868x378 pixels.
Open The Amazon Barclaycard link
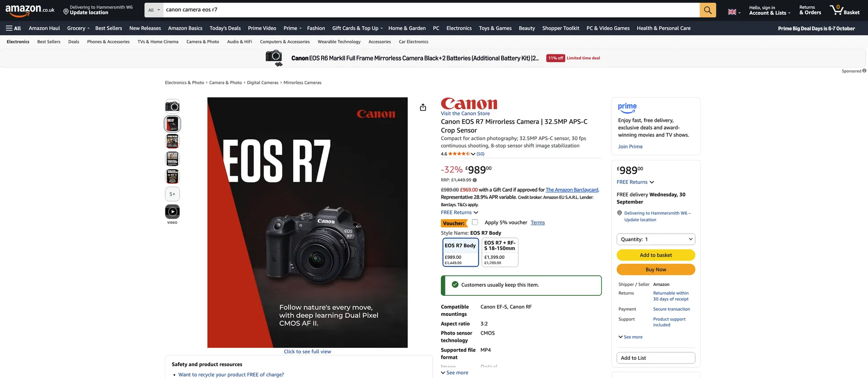pos(572,190)
